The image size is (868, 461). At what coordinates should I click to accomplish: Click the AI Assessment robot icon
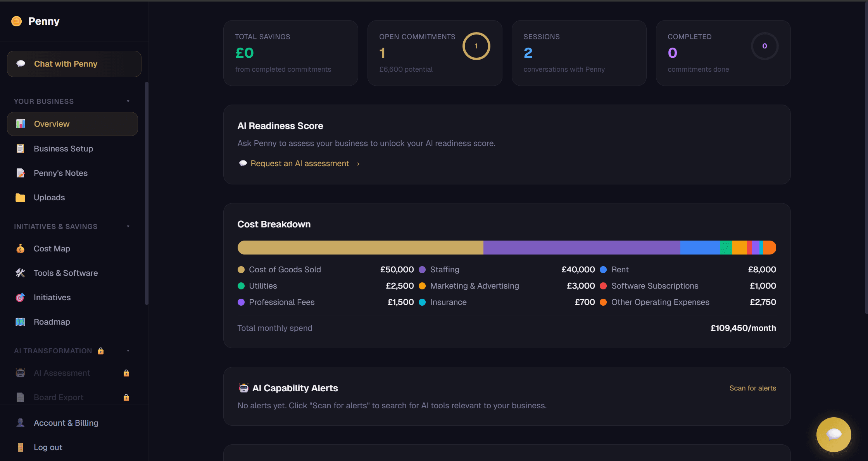point(20,373)
